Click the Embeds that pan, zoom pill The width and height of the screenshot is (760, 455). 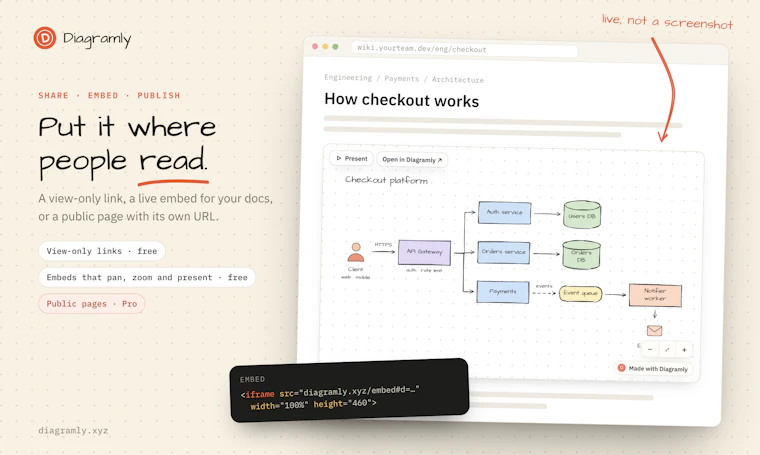point(147,277)
